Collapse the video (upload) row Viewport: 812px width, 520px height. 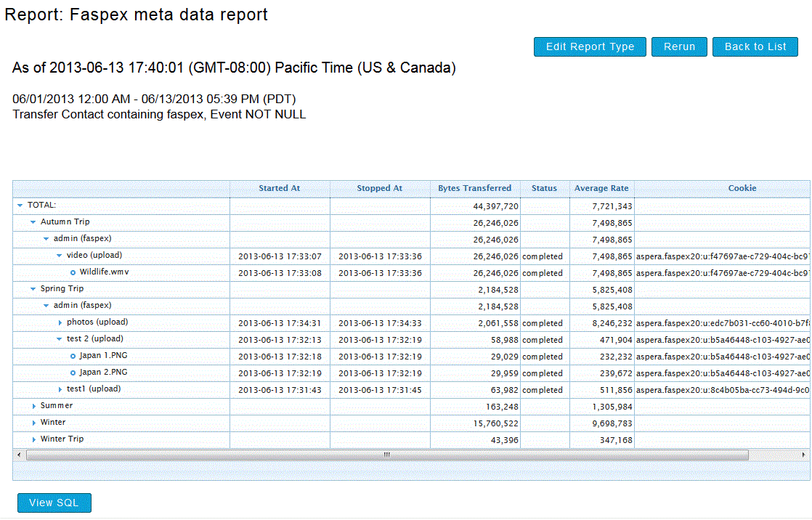pyautogui.click(x=60, y=256)
